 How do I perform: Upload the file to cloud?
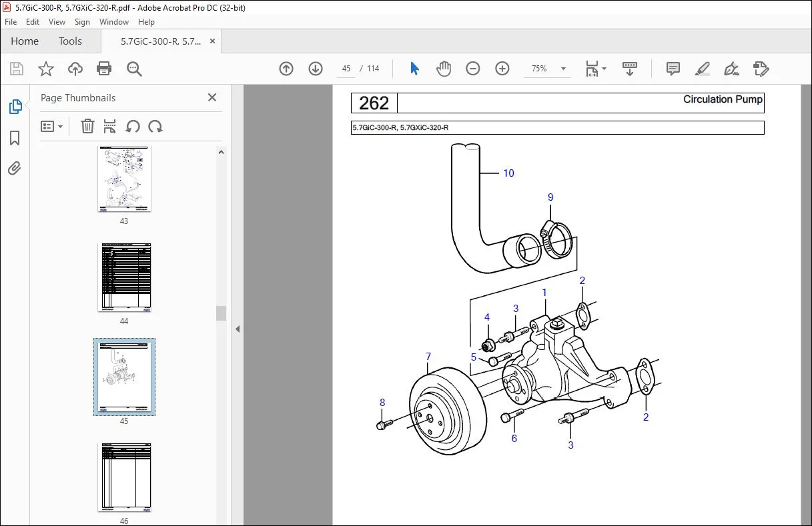click(x=75, y=69)
